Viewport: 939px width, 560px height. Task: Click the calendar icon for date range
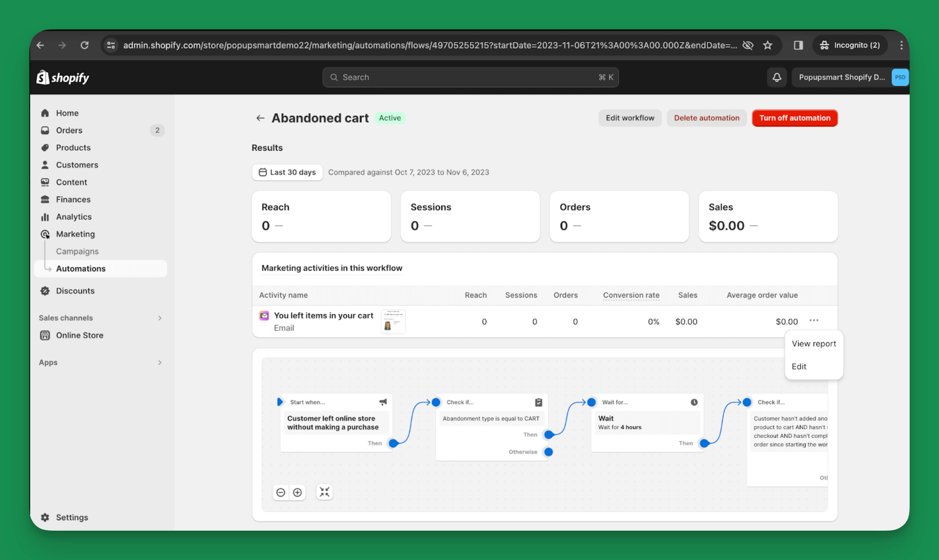pyautogui.click(x=262, y=172)
